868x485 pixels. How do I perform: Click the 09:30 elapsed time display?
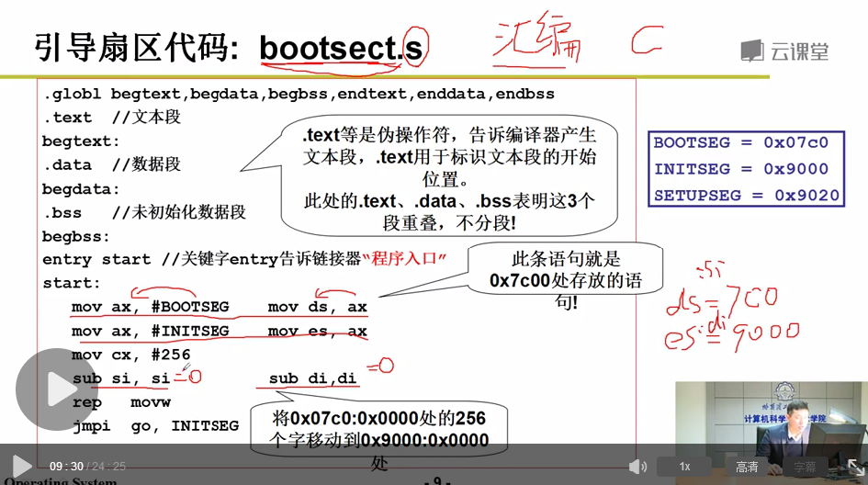(x=66, y=467)
